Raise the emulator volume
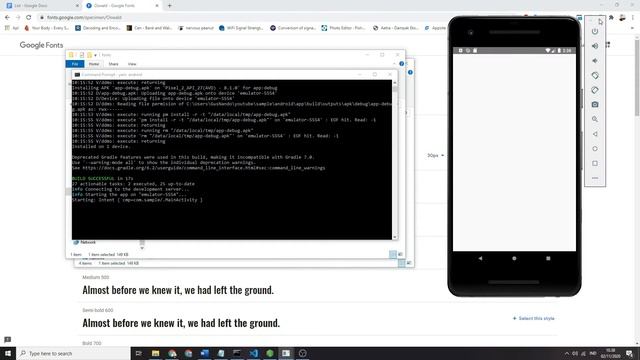 tap(595, 46)
